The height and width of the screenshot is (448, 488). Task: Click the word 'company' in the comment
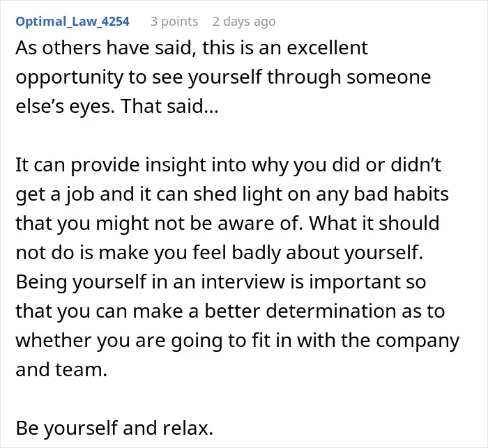pos(418,341)
